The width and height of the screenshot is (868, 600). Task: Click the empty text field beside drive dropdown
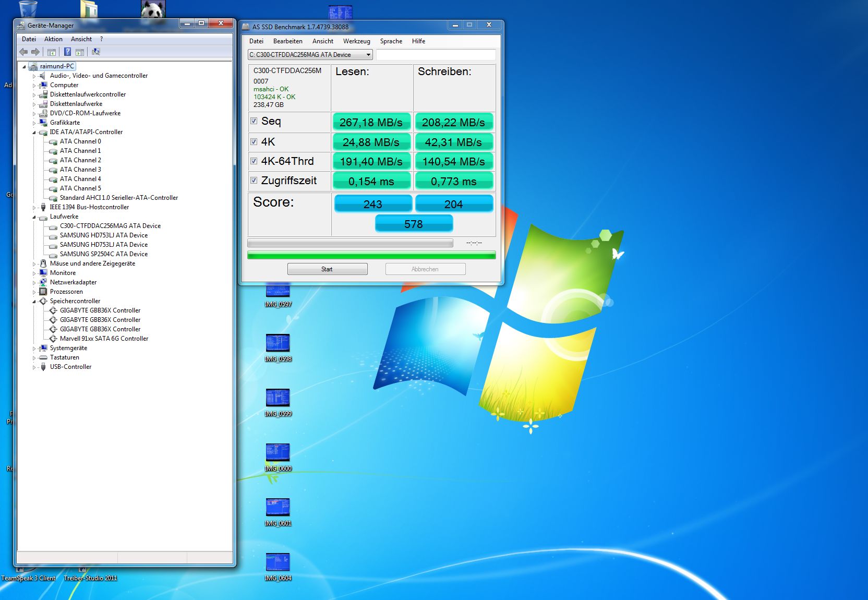436,55
